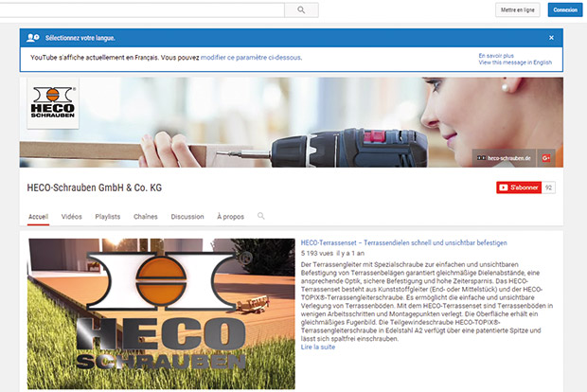Screen dimensions: 587x392
Task: Open the Chaînes tab
Action: point(146,217)
